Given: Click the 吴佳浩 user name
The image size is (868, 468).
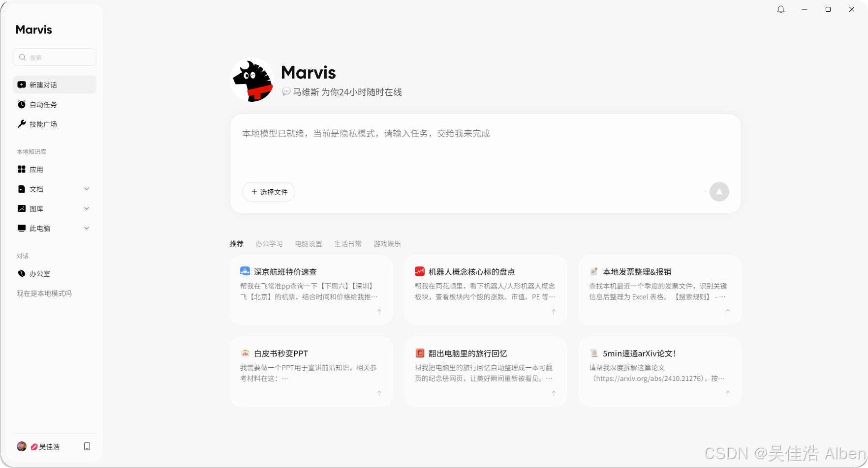Looking at the screenshot, I should [49, 447].
